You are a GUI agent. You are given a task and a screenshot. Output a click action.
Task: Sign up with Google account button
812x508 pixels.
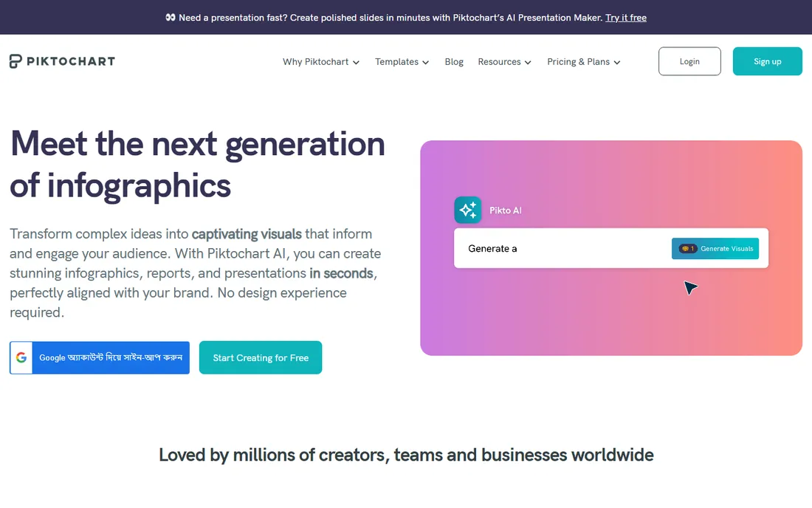coord(100,357)
